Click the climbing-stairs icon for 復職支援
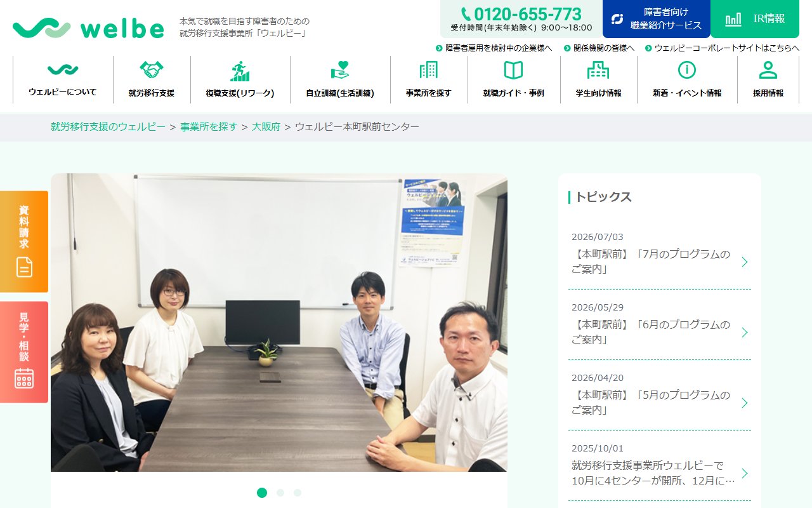 [240, 71]
